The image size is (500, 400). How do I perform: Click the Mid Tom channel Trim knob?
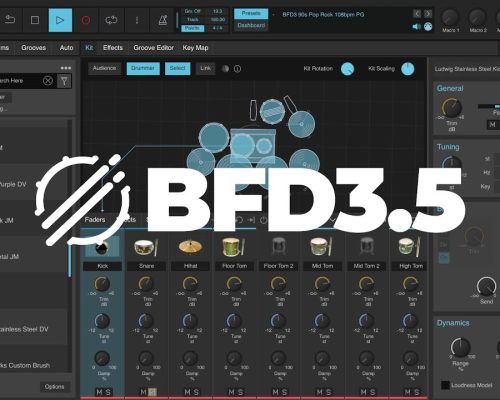322,284
